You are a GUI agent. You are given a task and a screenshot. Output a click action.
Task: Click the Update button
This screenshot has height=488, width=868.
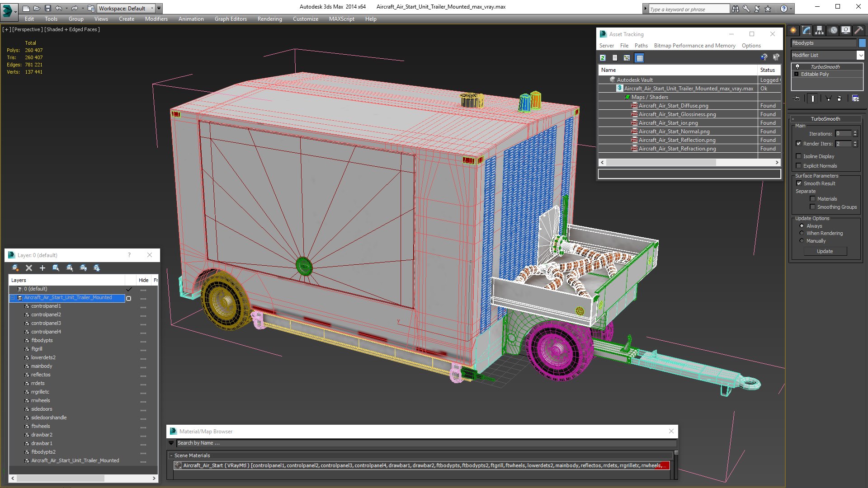click(825, 251)
